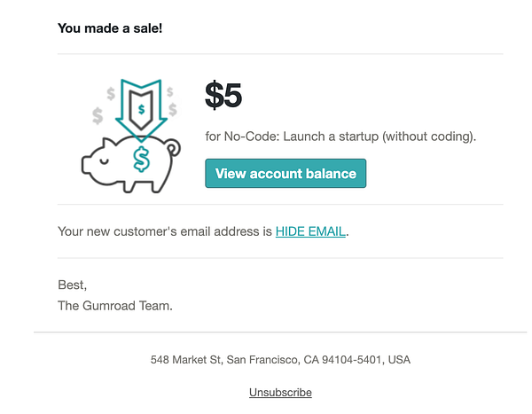Open the HIDE EMAIL customer link
This screenshot has height=414, width=532.
coord(310,231)
